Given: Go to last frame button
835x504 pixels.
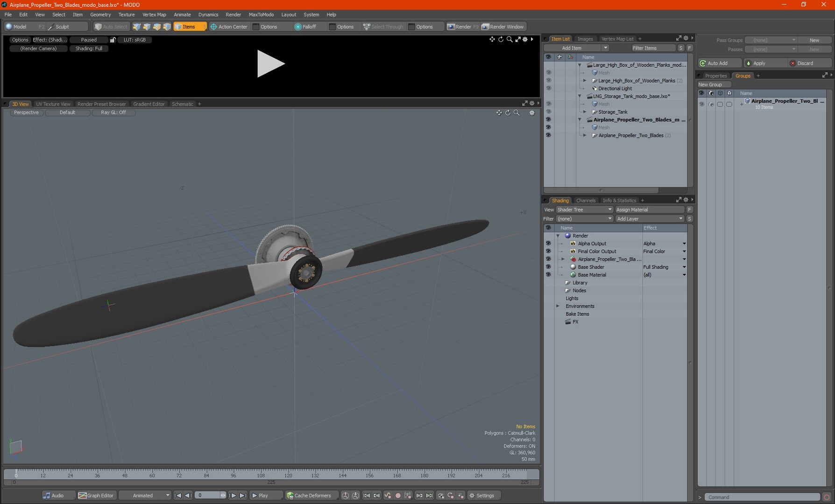Looking at the screenshot, I should [243, 496].
